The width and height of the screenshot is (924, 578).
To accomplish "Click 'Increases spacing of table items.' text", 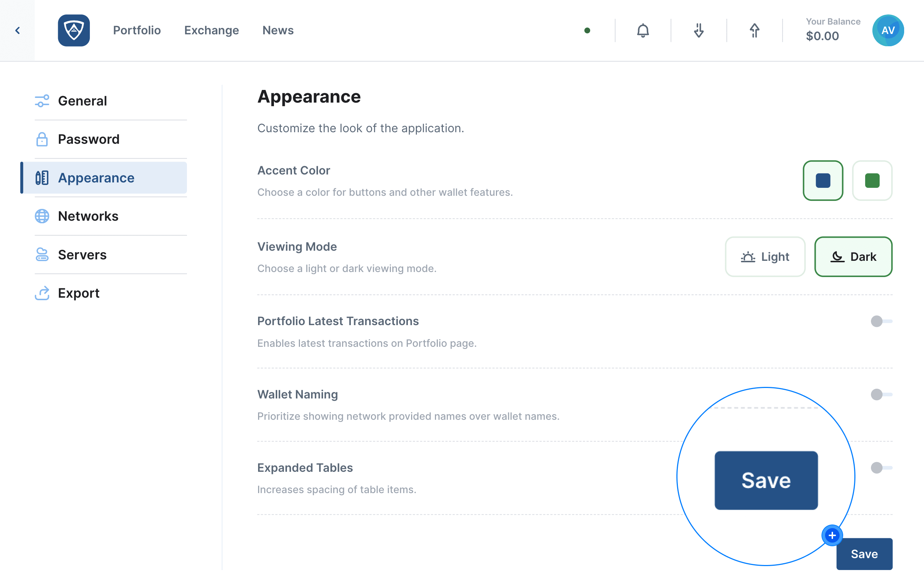I will (x=337, y=489).
